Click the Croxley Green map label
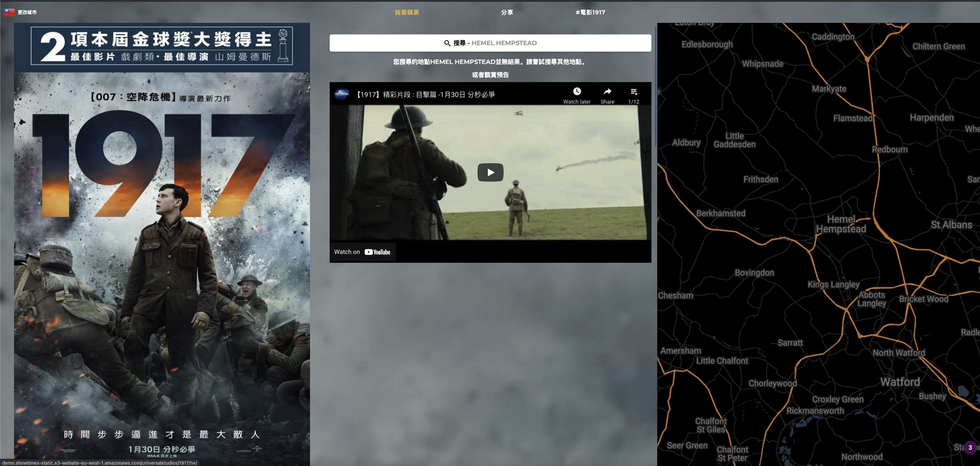This screenshot has width=980, height=466. [838, 399]
